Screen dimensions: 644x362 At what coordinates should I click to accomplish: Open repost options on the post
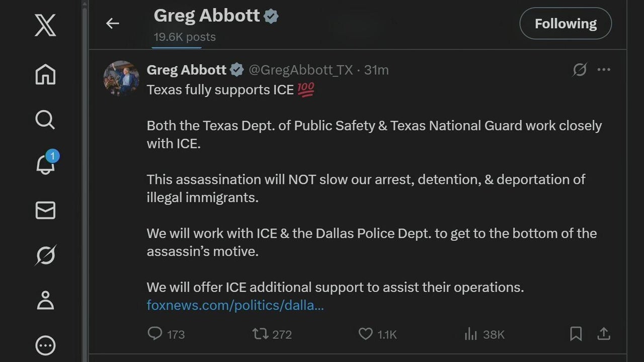pos(260,334)
